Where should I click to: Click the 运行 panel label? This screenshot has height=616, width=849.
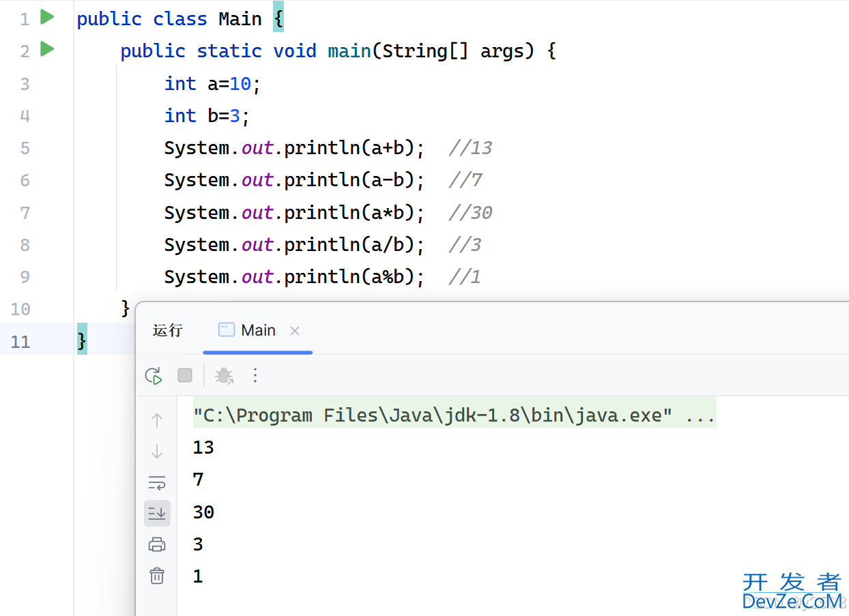coord(168,330)
